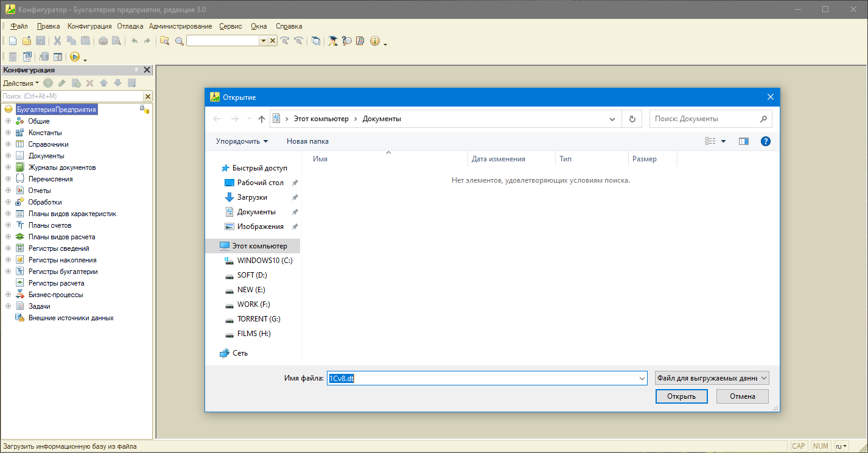Click the Open file toolbar icon
This screenshot has height=453, width=868.
click(x=26, y=41)
